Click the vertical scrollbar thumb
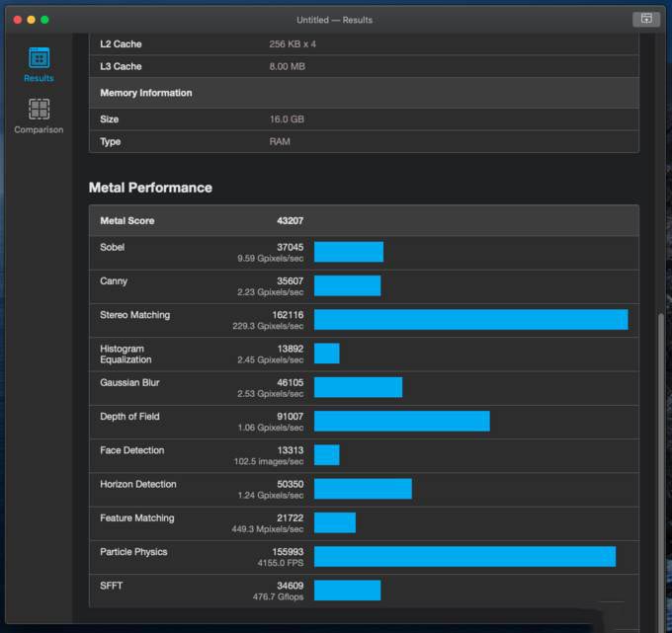Viewport: 672px width, 633px height. [x=660, y=471]
